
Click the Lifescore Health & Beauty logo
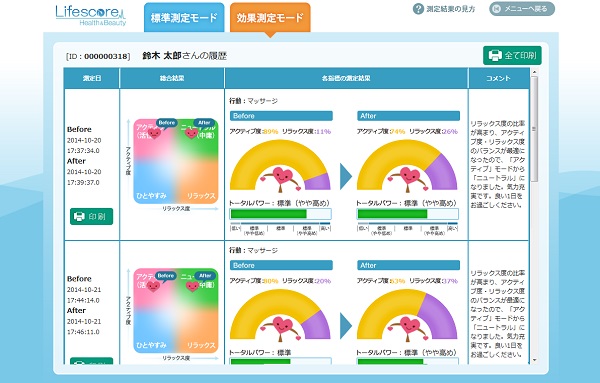(91, 15)
